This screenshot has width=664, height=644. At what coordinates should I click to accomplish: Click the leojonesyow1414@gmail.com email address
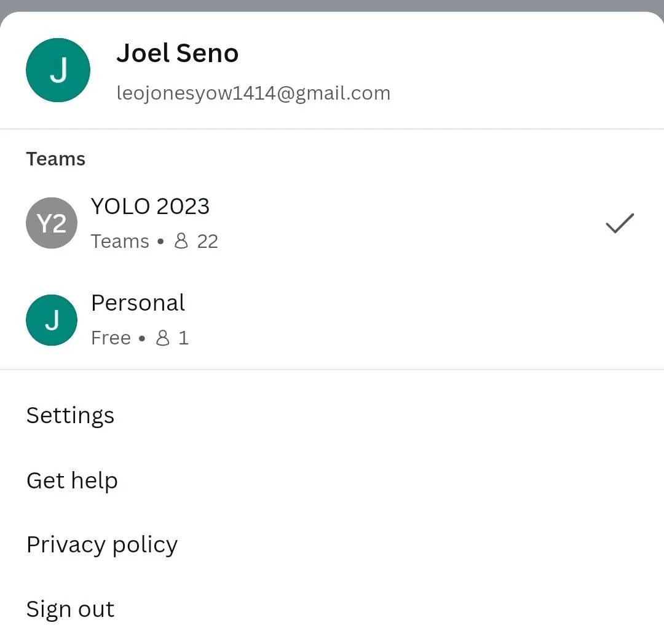point(253,93)
